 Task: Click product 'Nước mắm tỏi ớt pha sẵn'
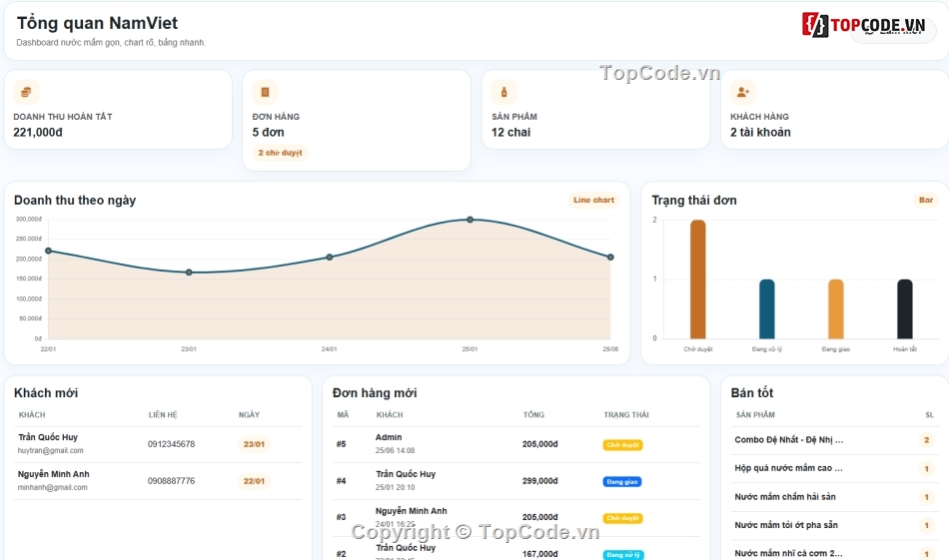[786, 525]
